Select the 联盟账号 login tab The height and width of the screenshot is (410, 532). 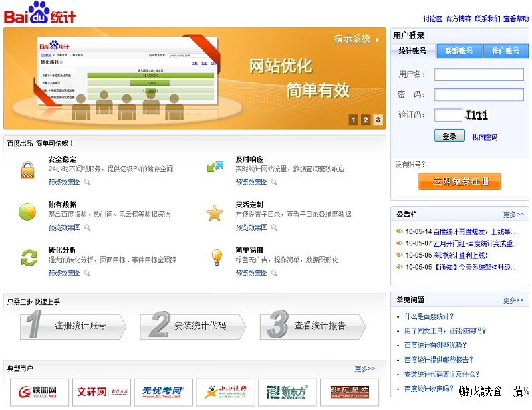(x=459, y=52)
